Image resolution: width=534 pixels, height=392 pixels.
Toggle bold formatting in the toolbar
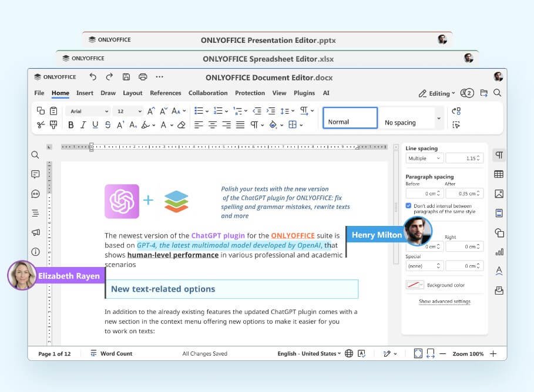(71, 125)
